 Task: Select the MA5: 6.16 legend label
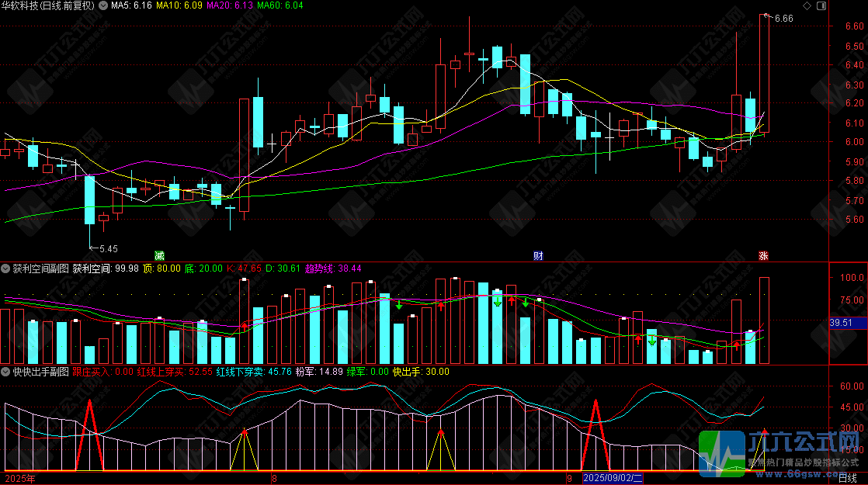[x=131, y=5]
